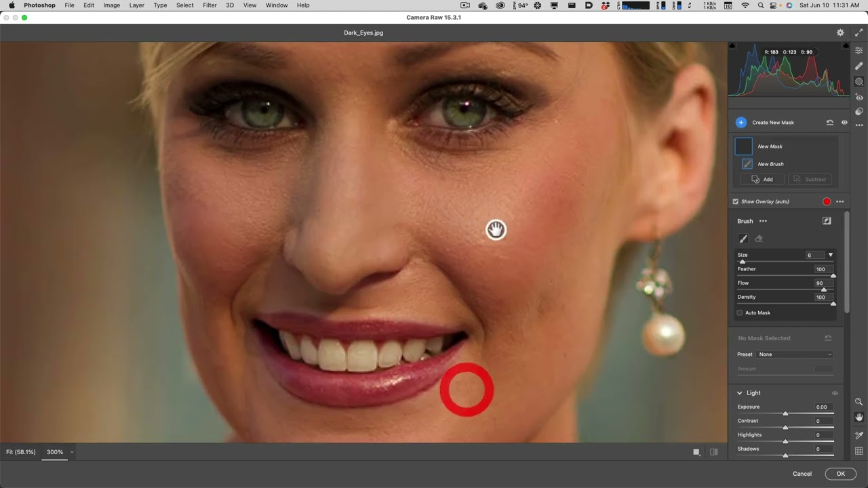Image resolution: width=868 pixels, height=488 pixels.
Task: Open overlay options ellipsis
Action: pos(840,201)
